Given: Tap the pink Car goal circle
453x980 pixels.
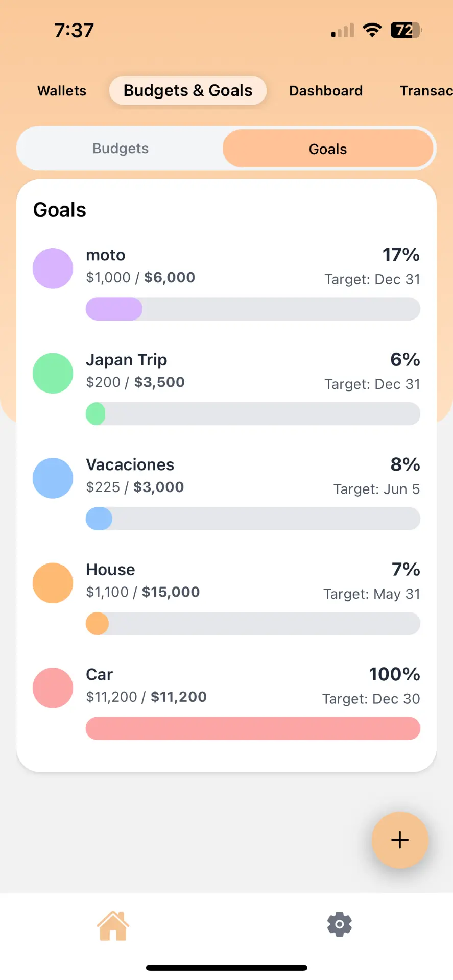Looking at the screenshot, I should 53,688.
